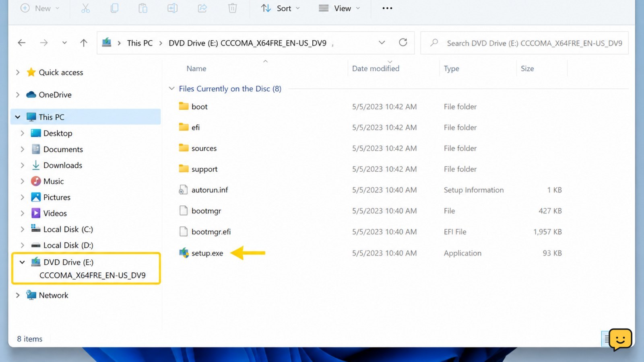Image resolution: width=644 pixels, height=362 pixels.
Task: Click the Files Currently on the Disc heading
Action: pyautogui.click(x=230, y=88)
